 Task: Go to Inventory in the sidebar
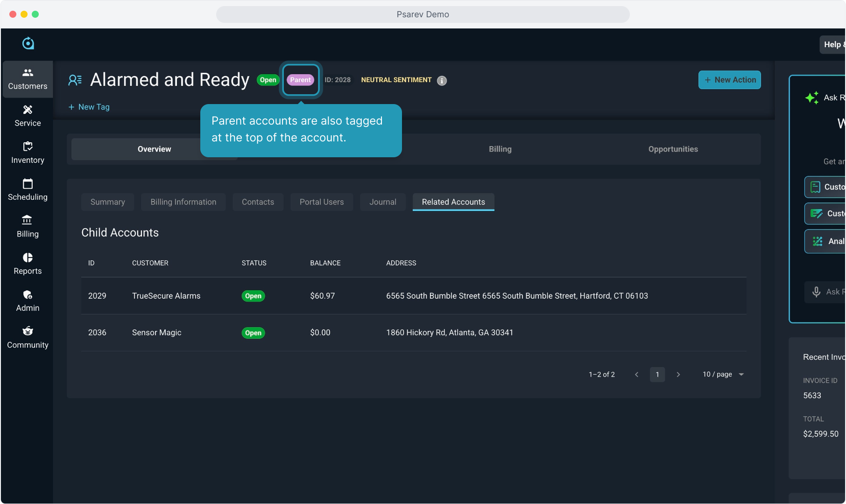[x=28, y=153]
